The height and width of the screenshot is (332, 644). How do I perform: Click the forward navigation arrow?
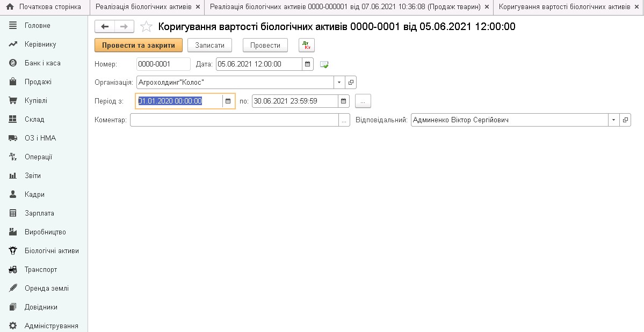[124, 27]
